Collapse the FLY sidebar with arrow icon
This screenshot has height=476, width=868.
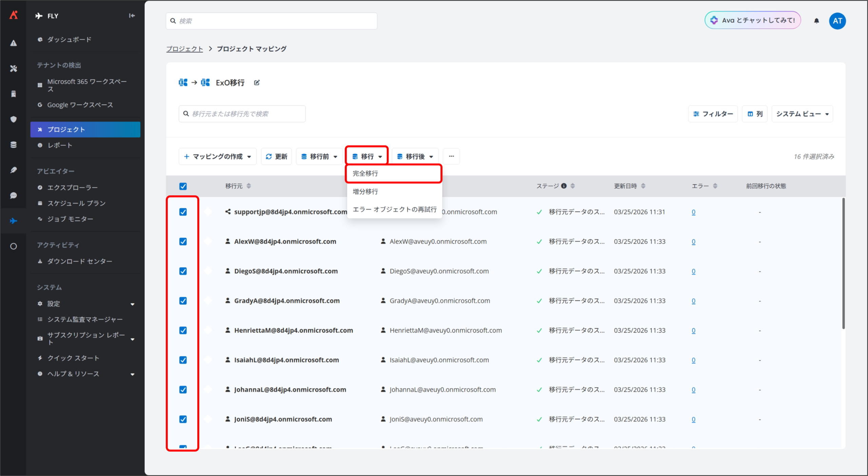132,16
